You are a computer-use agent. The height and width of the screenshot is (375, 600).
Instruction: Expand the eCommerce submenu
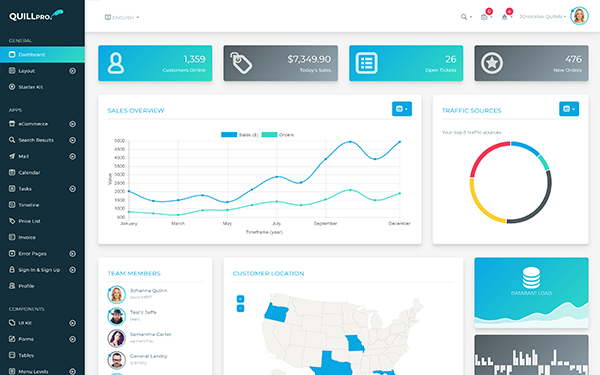(72, 124)
